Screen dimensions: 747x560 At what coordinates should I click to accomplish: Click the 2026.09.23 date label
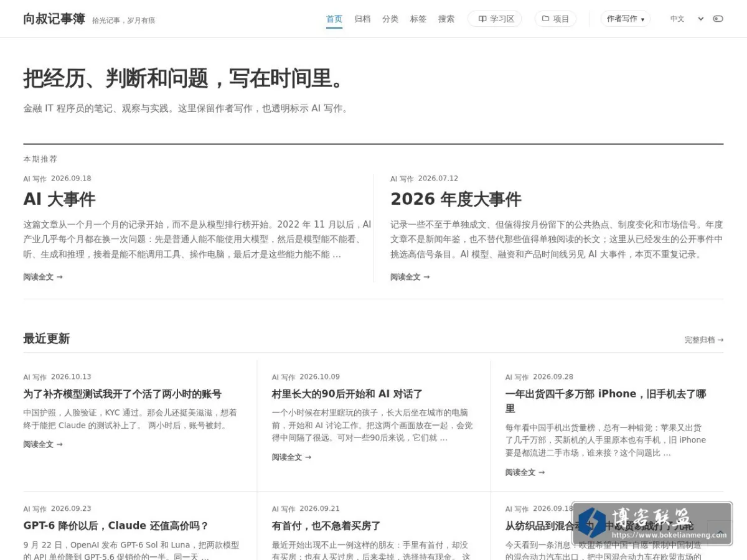tap(71, 508)
